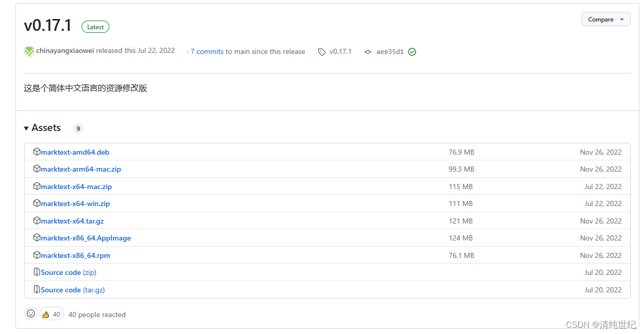Click the commit icon beside aee35d1
Screen dimensions: 644x334
pyautogui.click(x=368, y=52)
